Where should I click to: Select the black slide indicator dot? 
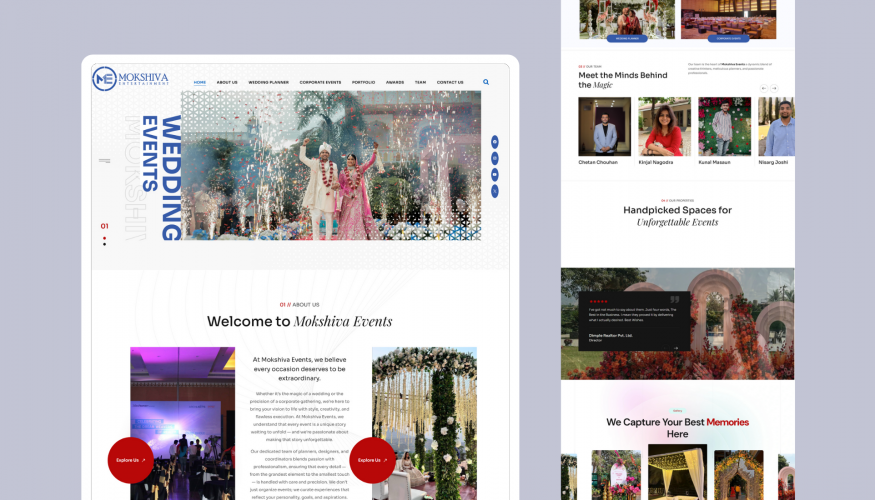pyautogui.click(x=104, y=244)
